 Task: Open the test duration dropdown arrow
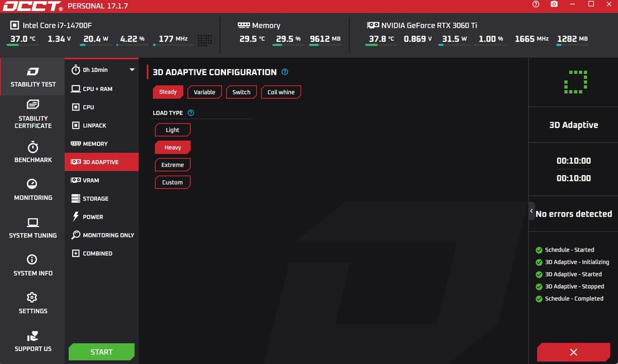point(131,69)
